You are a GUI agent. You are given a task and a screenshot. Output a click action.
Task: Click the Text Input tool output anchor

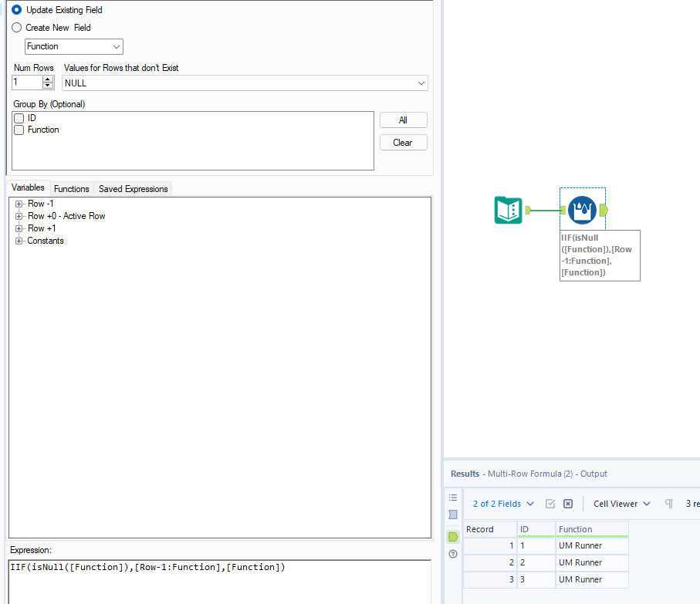[528, 210]
